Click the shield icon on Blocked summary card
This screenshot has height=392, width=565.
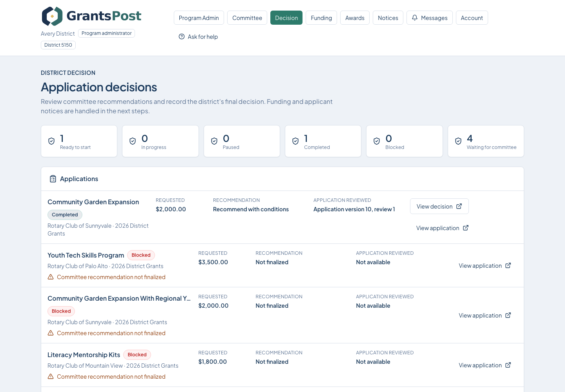pos(377,141)
